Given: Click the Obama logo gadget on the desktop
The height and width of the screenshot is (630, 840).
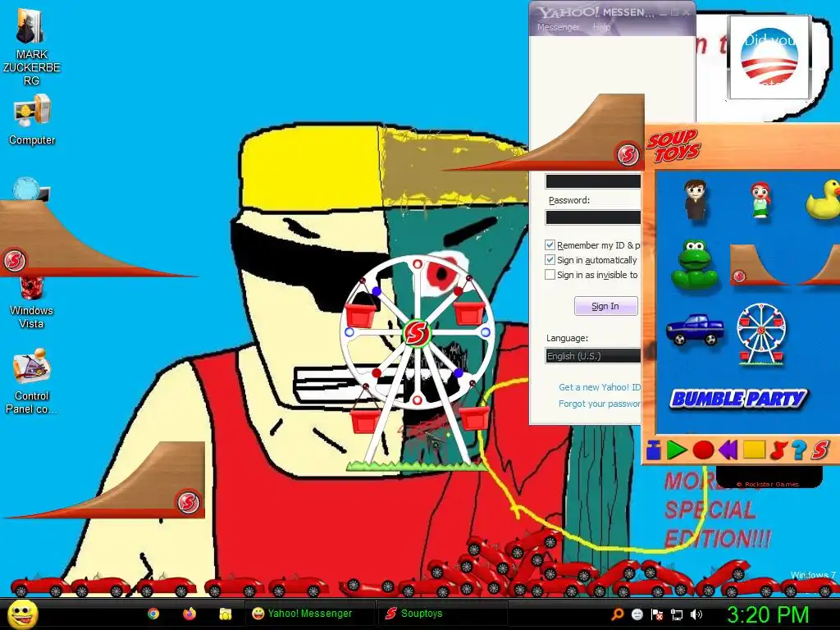Looking at the screenshot, I should click(x=769, y=58).
